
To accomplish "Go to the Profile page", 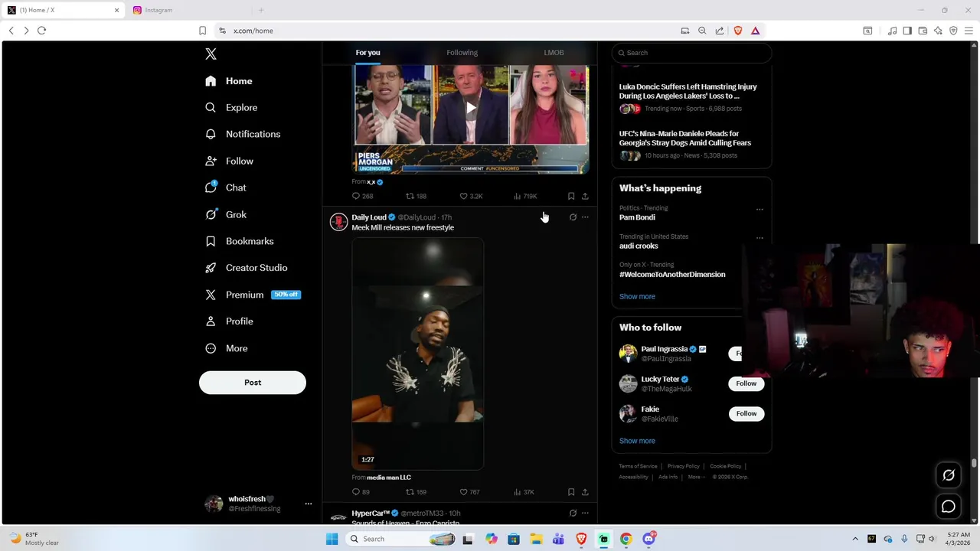I will [229, 321].
